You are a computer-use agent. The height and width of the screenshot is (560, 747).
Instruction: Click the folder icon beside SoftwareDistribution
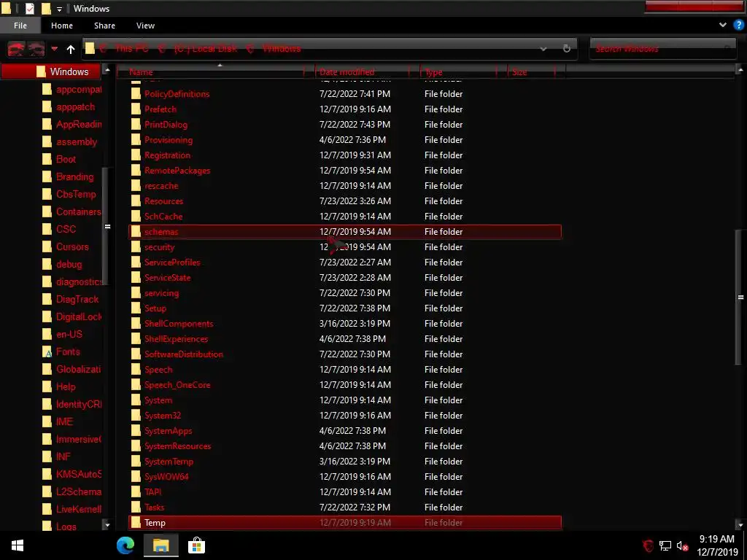136,354
